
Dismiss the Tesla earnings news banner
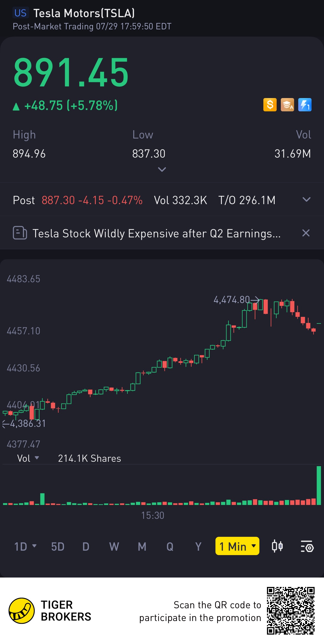pyautogui.click(x=306, y=233)
